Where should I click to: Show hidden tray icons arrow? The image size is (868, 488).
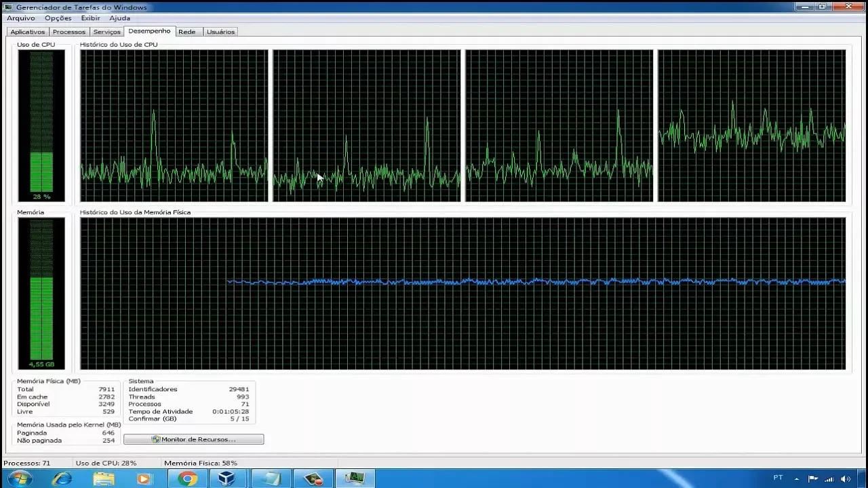[x=797, y=479]
